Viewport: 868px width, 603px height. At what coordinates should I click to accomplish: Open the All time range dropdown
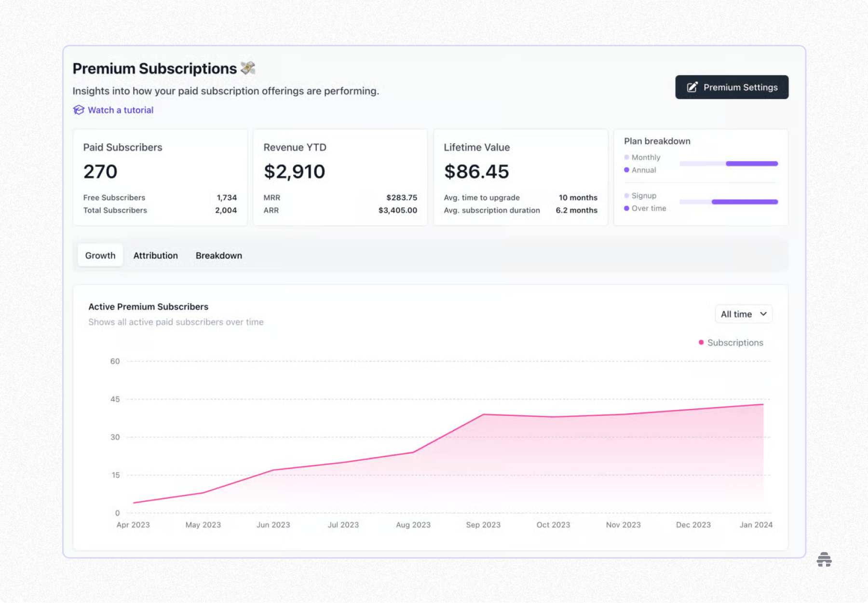[x=743, y=314]
